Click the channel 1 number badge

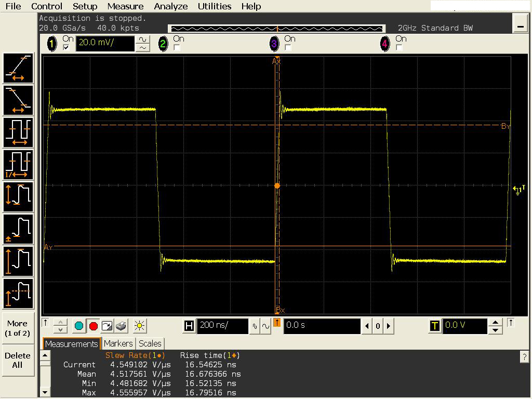52,44
